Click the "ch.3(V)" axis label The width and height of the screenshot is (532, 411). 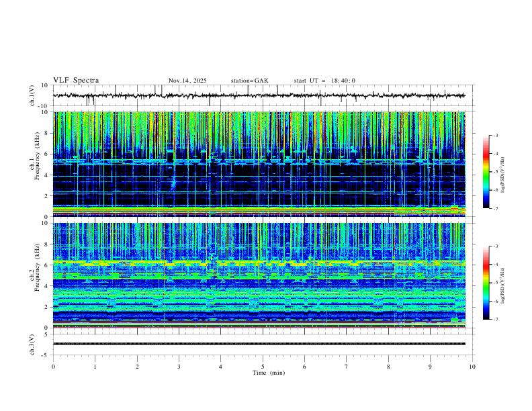pyautogui.click(x=32, y=345)
